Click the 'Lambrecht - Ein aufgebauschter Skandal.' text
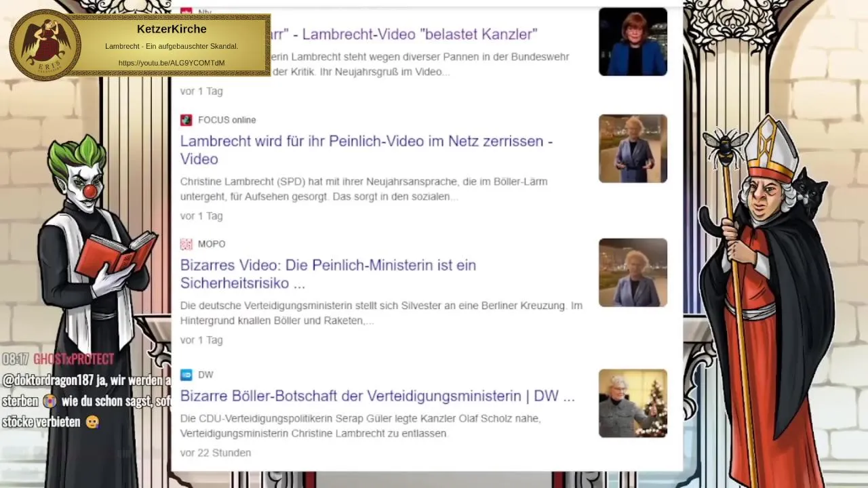The image size is (868, 488). click(x=172, y=46)
